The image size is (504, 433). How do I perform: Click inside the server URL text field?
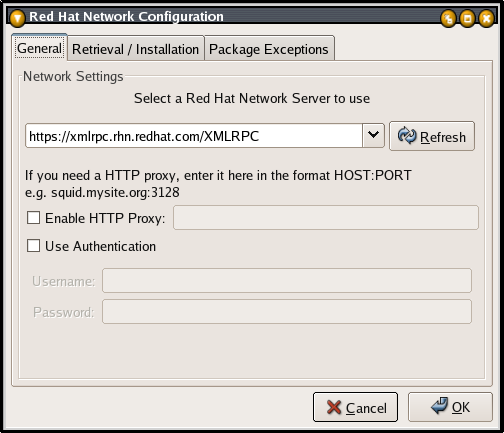pos(194,136)
